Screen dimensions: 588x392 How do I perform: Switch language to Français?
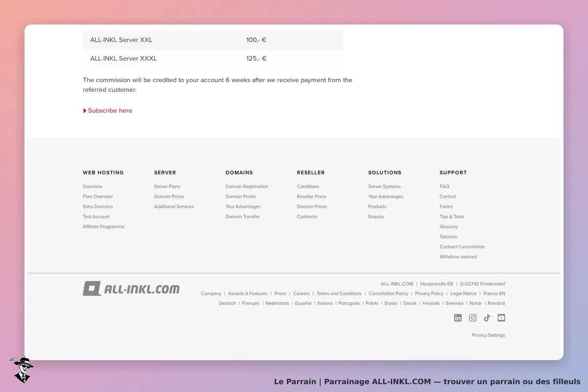pos(250,303)
